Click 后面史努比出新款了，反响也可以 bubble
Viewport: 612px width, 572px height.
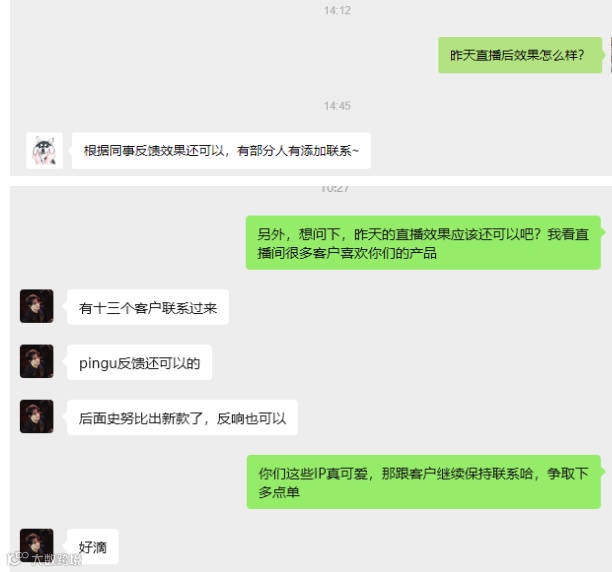[x=182, y=417]
